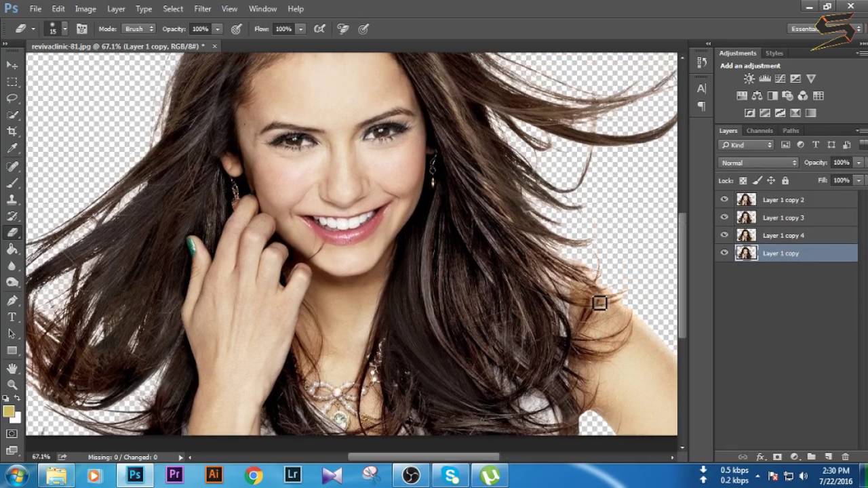Toggle lock position
Viewport: 868px width, 488px height.
(771, 180)
